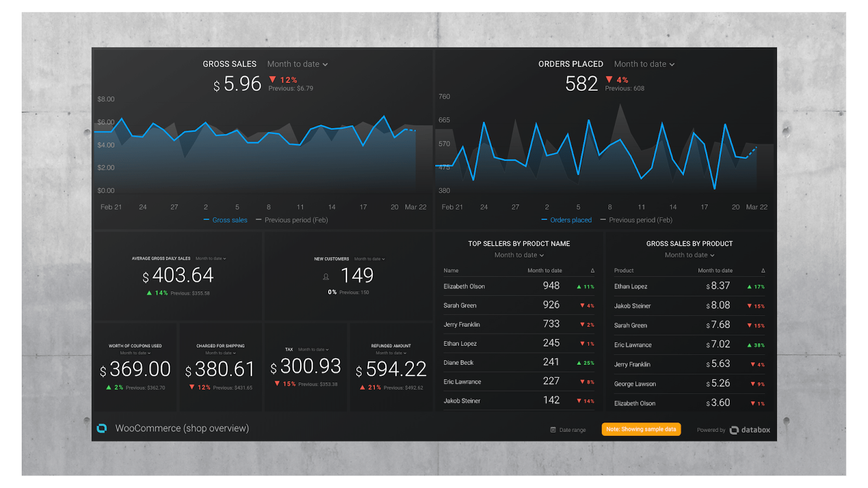Click the Note: Showing sample data button

641,429
